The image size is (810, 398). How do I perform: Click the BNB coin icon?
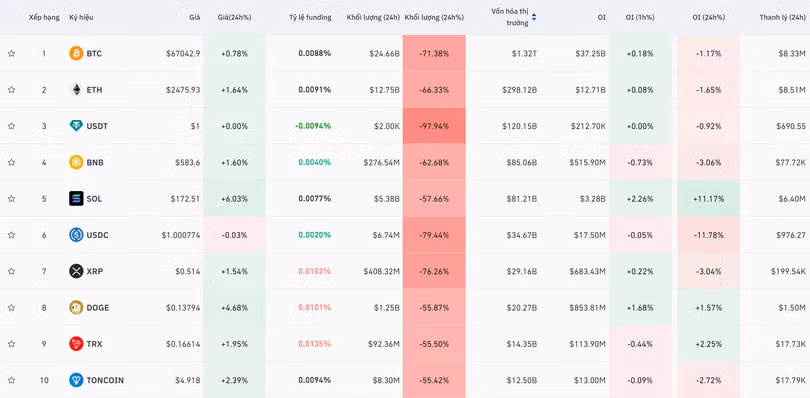(76, 162)
